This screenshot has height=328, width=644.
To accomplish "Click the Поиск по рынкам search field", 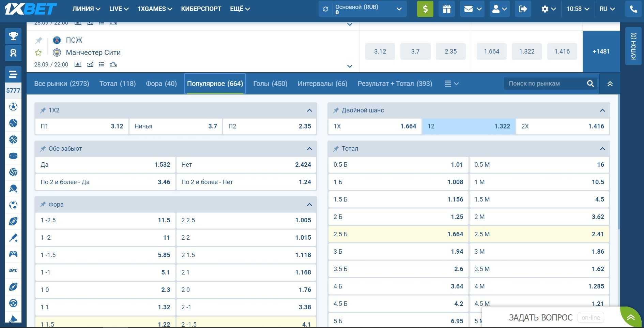I will click(545, 84).
